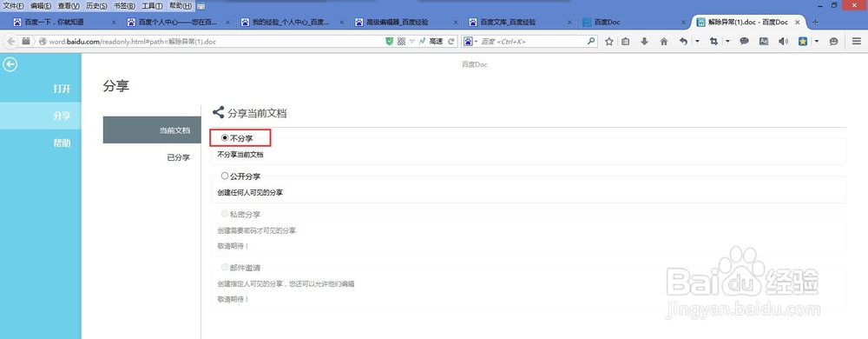Open the downloads arrow icon
The width and height of the screenshot is (868, 339).
[x=644, y=41]
